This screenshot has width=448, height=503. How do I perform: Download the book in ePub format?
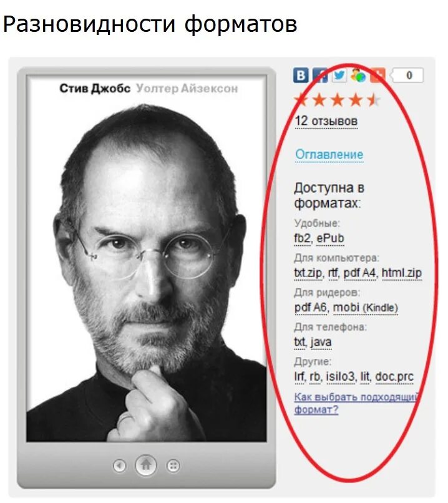(330, 238)
